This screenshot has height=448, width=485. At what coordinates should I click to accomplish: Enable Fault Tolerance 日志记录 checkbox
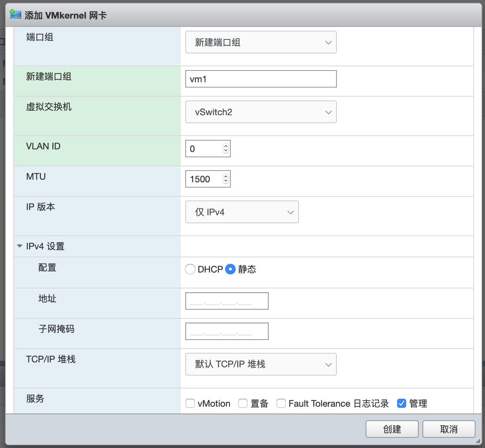[281, 403]
